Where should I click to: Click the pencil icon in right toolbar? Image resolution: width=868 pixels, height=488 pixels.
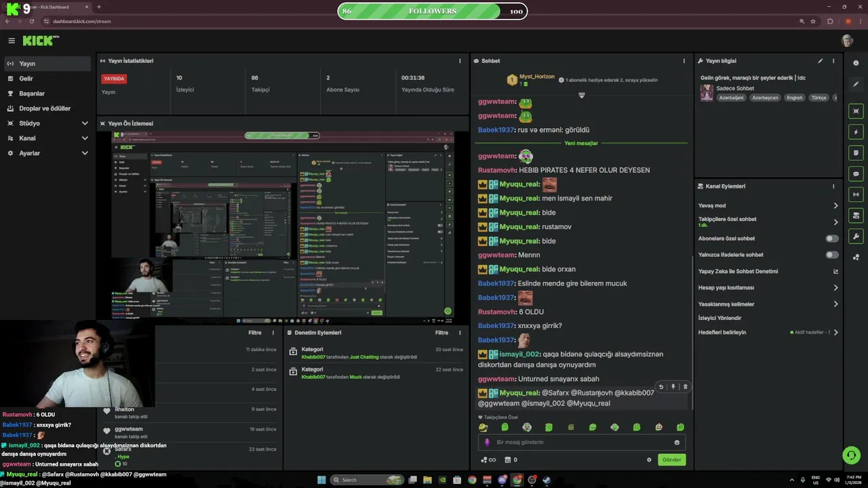click(x=856, y=84)
